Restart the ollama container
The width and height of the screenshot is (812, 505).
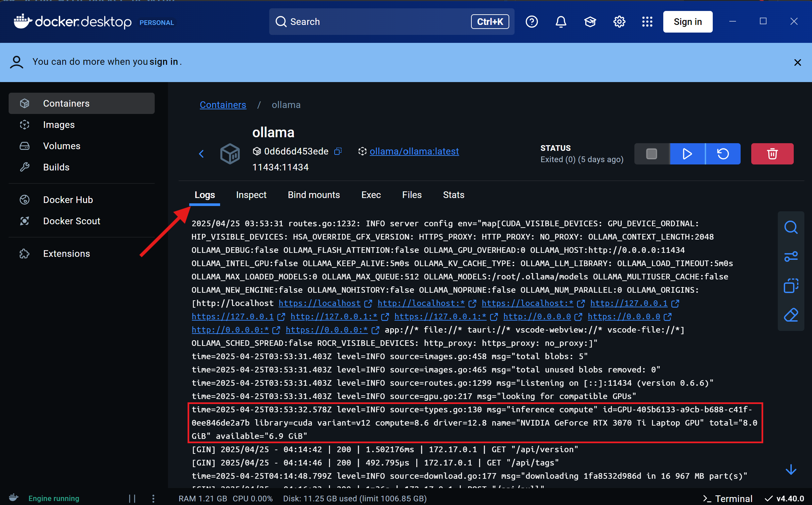pyautogui.click(x=723, y=153)
